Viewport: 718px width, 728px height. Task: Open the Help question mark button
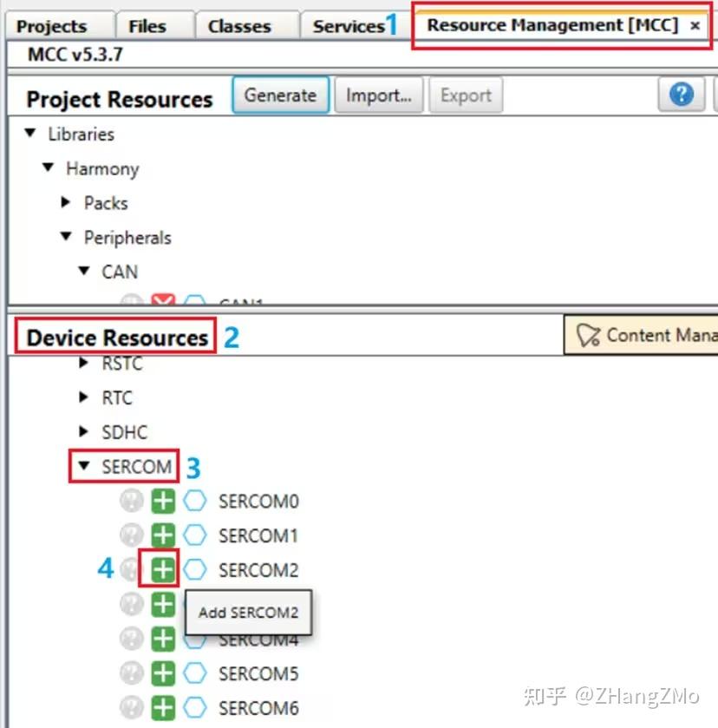[x=682, y=94]
